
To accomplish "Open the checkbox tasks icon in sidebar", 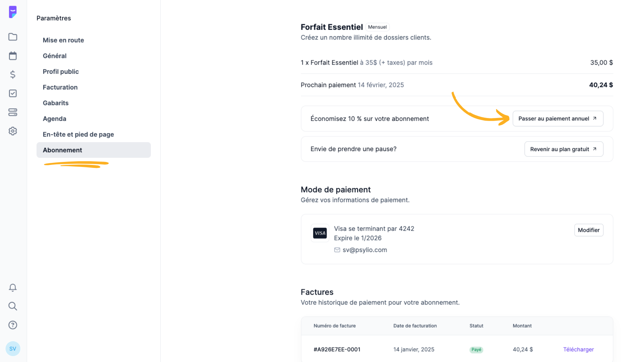I will pyautogui.click(x=13, y=93).
